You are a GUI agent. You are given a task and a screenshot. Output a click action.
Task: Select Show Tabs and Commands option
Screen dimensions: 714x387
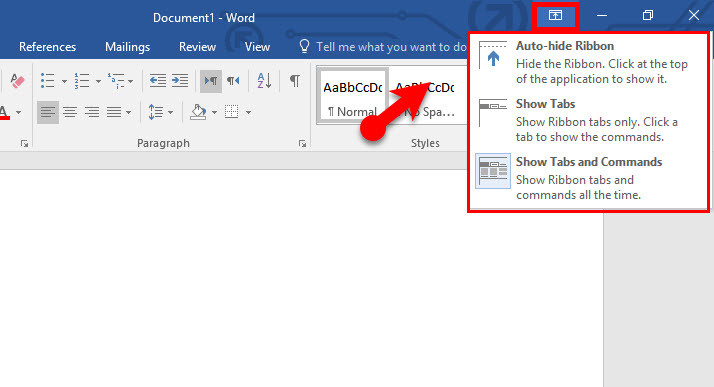[589, 178]
